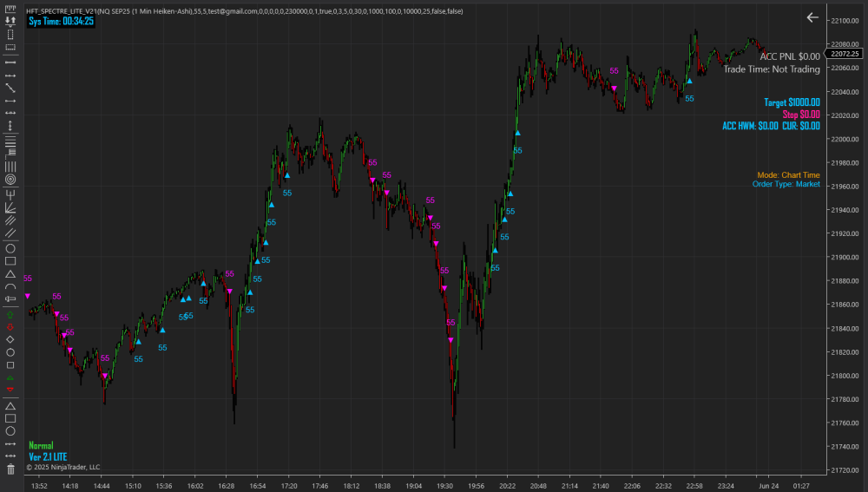
Task: Select the red Arrow Down marker tool
Action: tap(10, 327)
